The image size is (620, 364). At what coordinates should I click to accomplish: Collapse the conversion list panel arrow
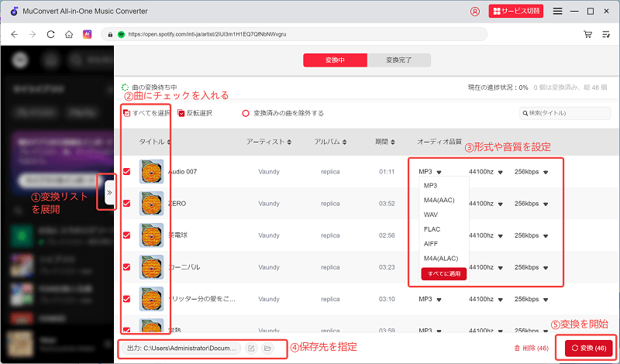pyautogui.click(x=109, y=193)
